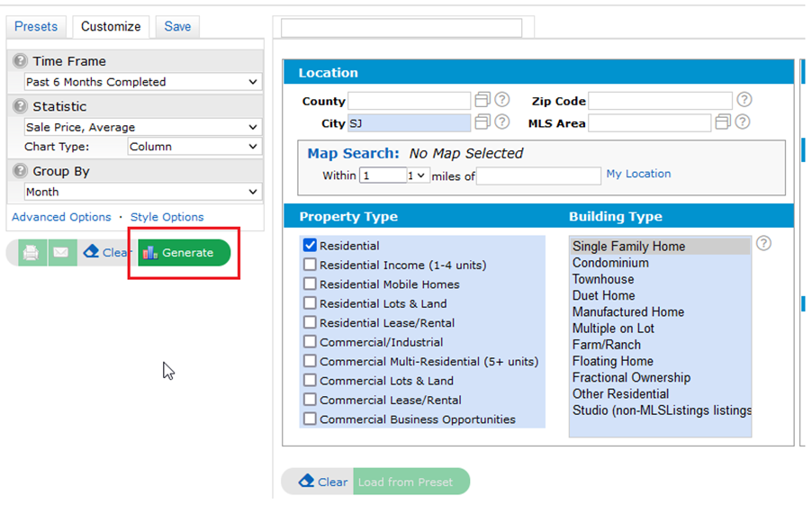This screenshot has width=812, height=514.
Task: Select Single Family Home building type
Action: point(660,247)
